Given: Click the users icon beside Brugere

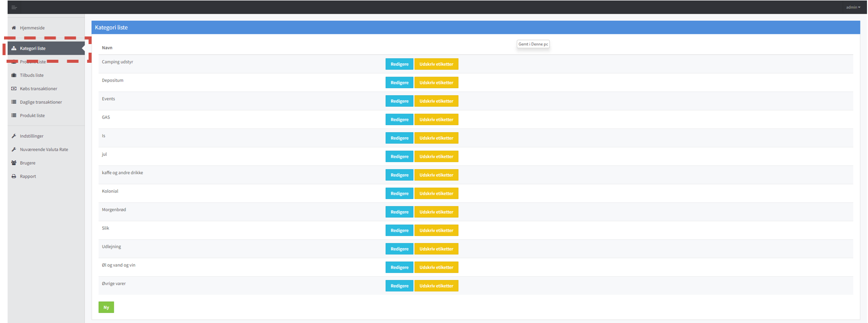Looking at the screenshot, I should coord(14,163).
